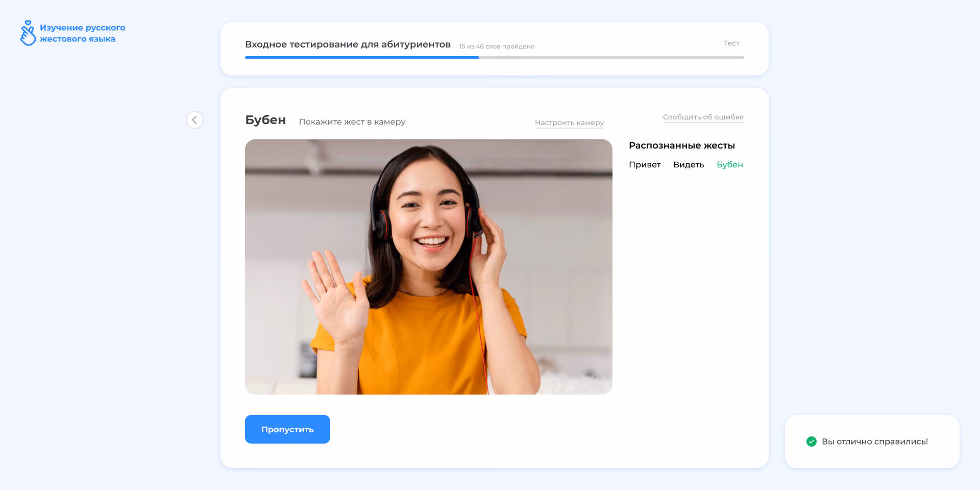Click the Вы отлично справились! notification
The width and height of the screenshot is (980, 490).
click(872, 442)
